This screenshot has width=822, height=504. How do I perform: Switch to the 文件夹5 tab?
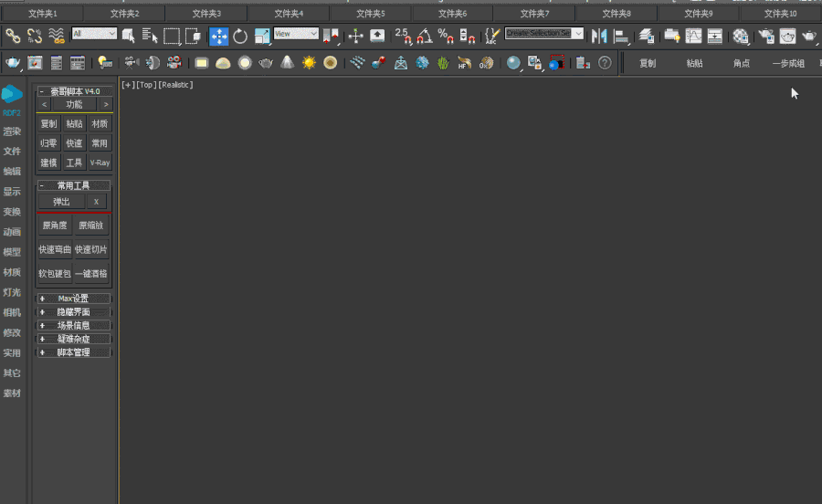click(370, 14)
